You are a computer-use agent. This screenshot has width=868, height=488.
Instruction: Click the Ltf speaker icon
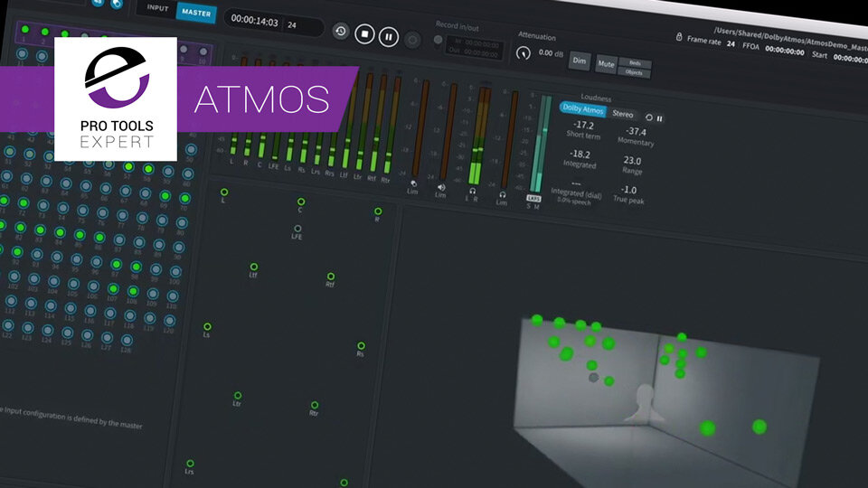253,267
